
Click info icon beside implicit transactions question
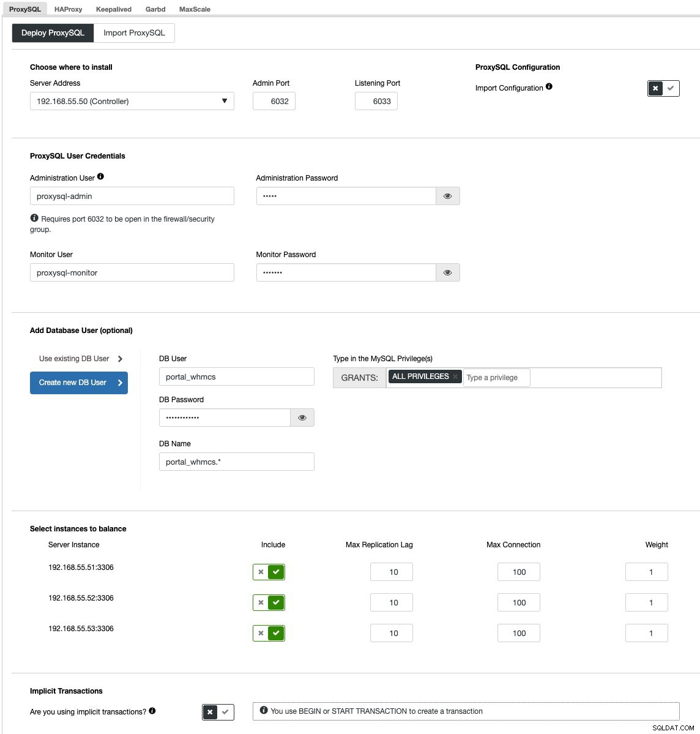click(x=152, y=711)
